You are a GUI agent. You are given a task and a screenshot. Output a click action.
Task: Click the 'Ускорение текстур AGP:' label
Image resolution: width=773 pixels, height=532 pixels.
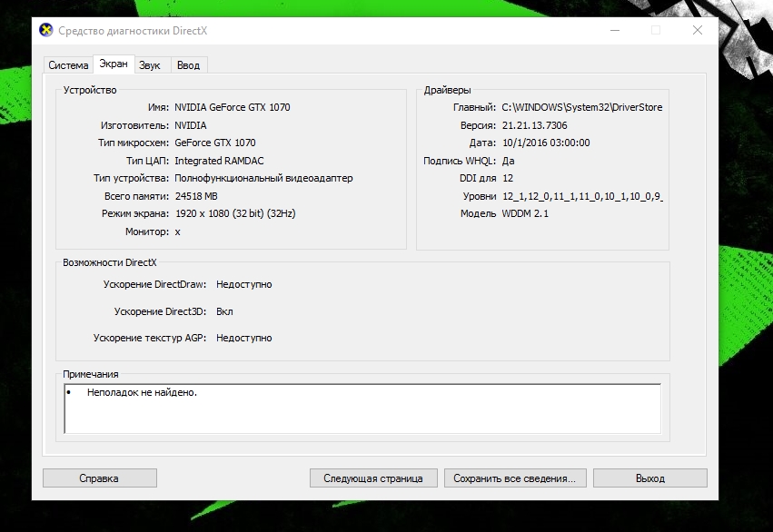(150, 338)
